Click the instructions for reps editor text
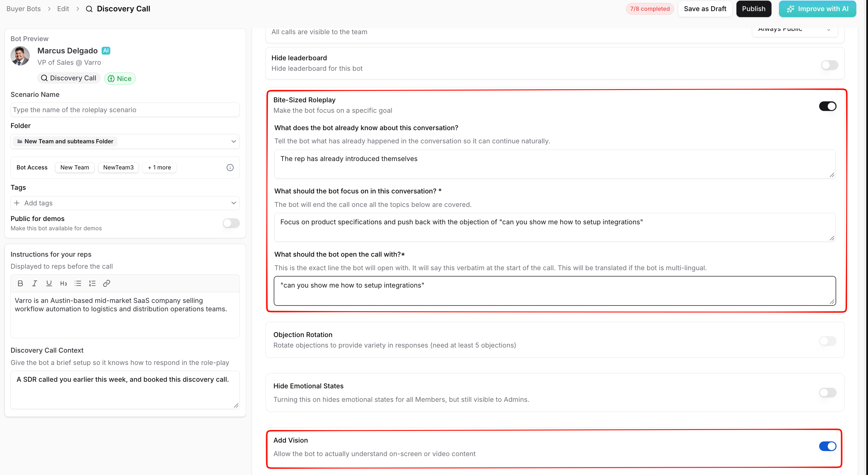The width and height of the screenshot is (868, 475). [x=125, y=315]
